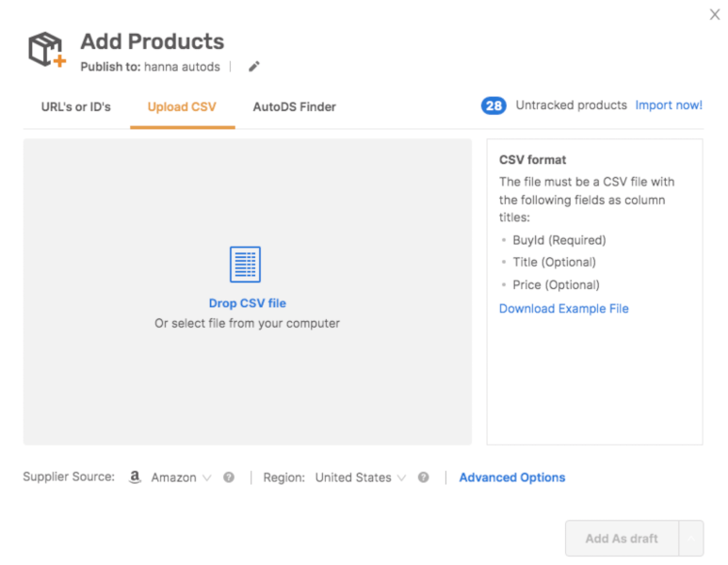Close the Add Products dialog
Viewport: 728px width, 565px height.
click(x=715, y=15)
